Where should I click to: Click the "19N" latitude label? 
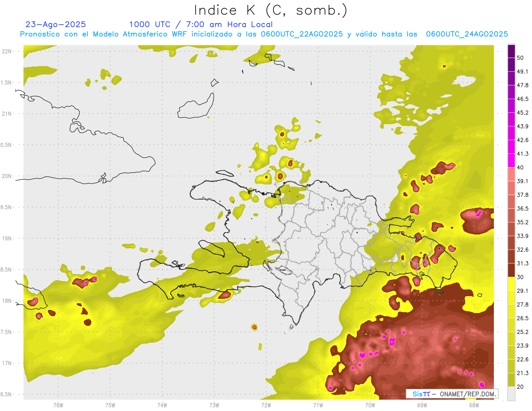coord(7,239)
